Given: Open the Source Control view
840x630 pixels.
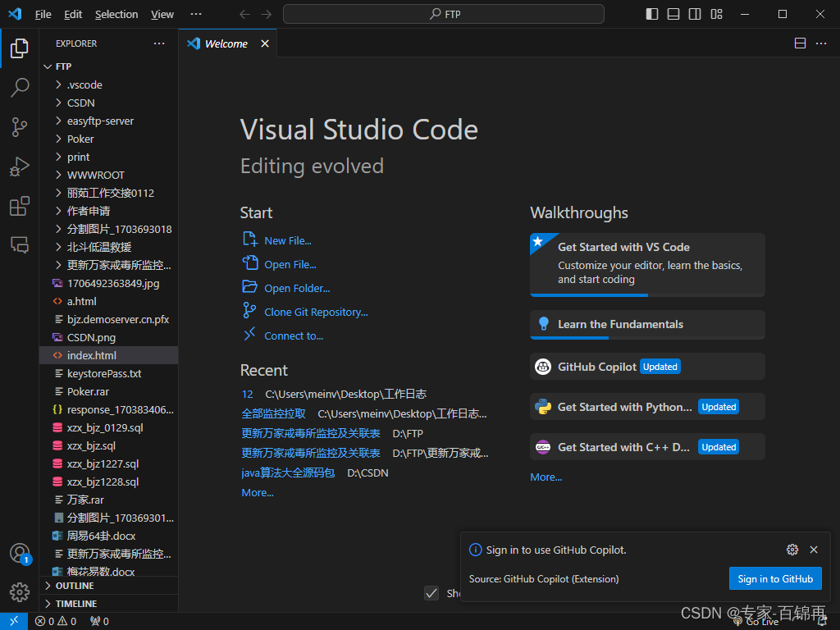Looking at the screenshot, I should pyautogui.click(x=20, y=127).
